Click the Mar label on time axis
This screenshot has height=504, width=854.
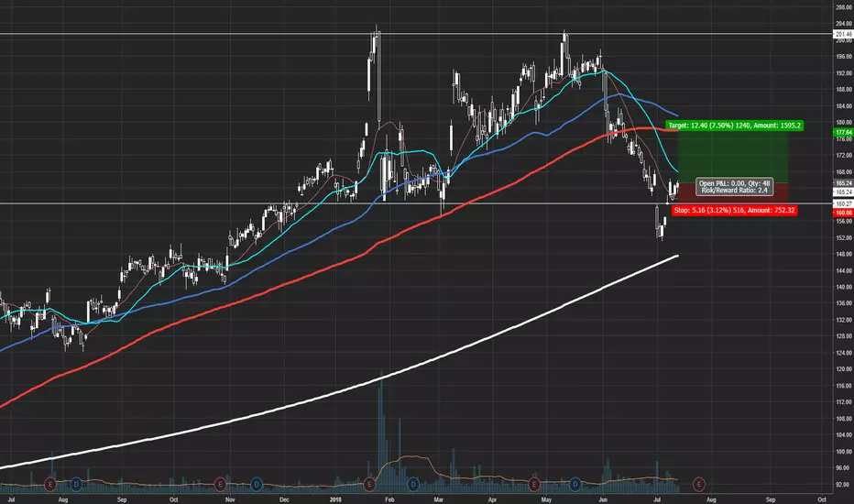click(438, 499)
